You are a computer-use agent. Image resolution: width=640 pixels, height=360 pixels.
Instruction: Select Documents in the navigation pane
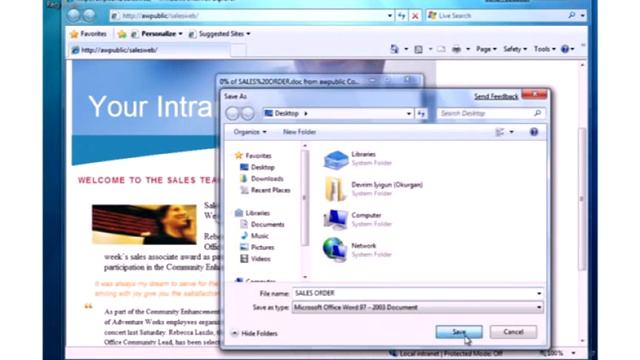(262, 224)
